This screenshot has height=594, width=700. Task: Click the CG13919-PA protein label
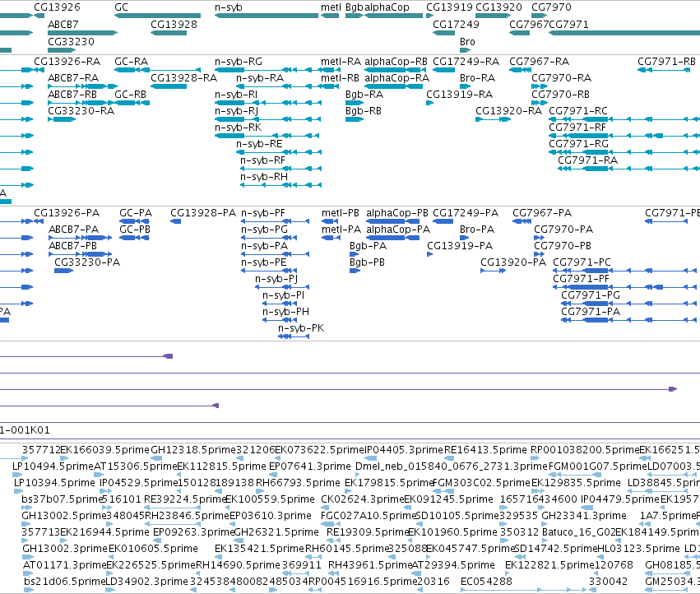[x=460, y=246]
